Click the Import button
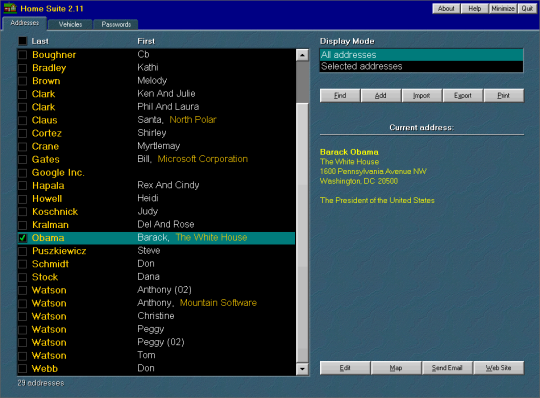The height and width of the screenshot is (398, 540). [x=422, y=95]
